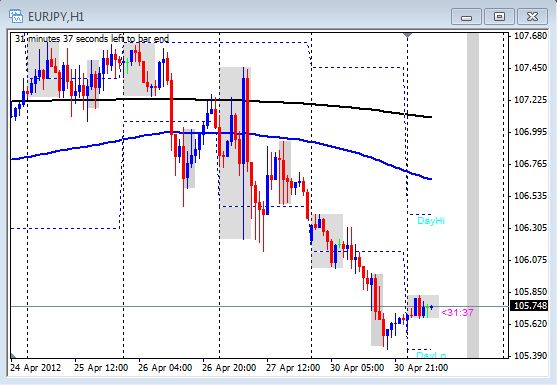Screen dimensions: 557x385
Task: Click the DayLo label near the chart bottom
Action: (x=431, y=354)
